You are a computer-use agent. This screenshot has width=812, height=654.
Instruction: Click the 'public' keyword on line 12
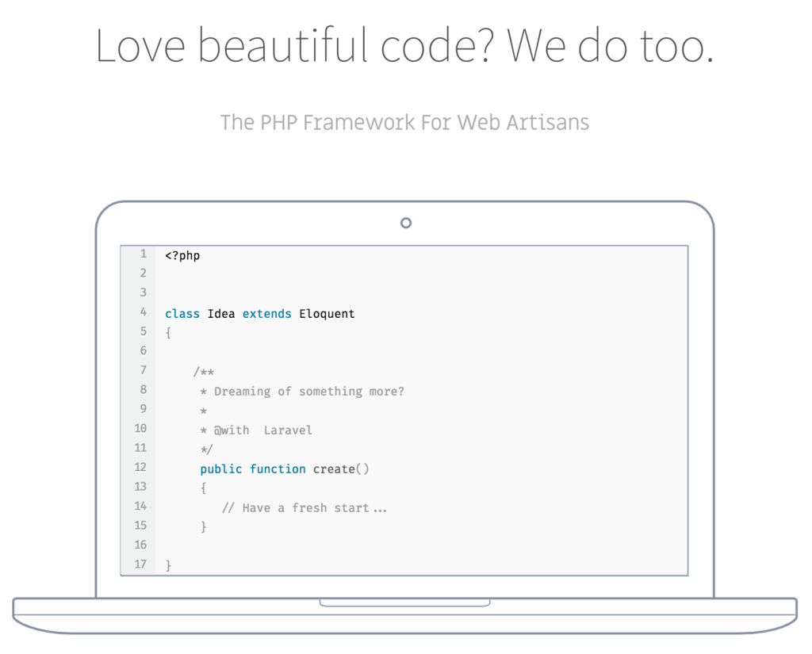(221, 469)
